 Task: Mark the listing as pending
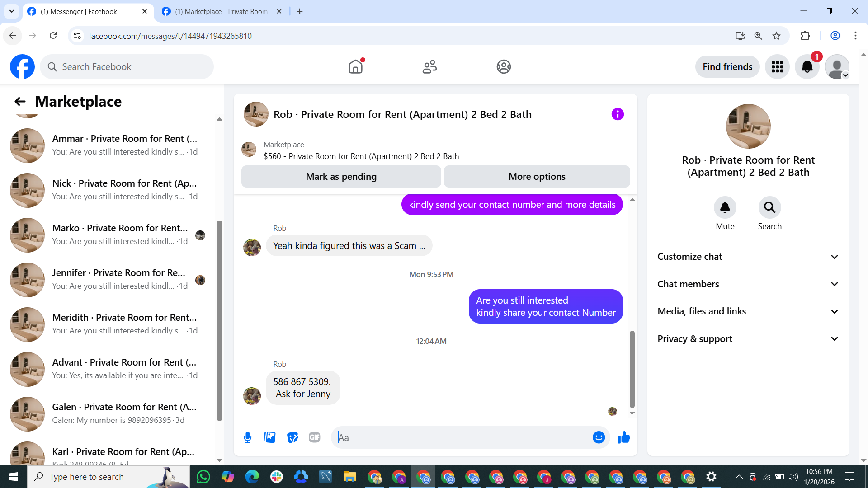tap(341, 177)
